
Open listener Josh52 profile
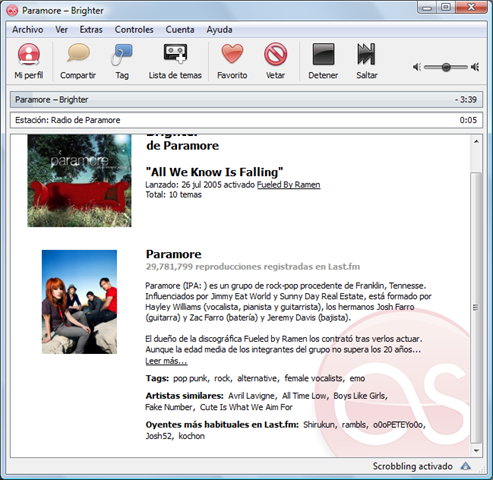point(159,436)
